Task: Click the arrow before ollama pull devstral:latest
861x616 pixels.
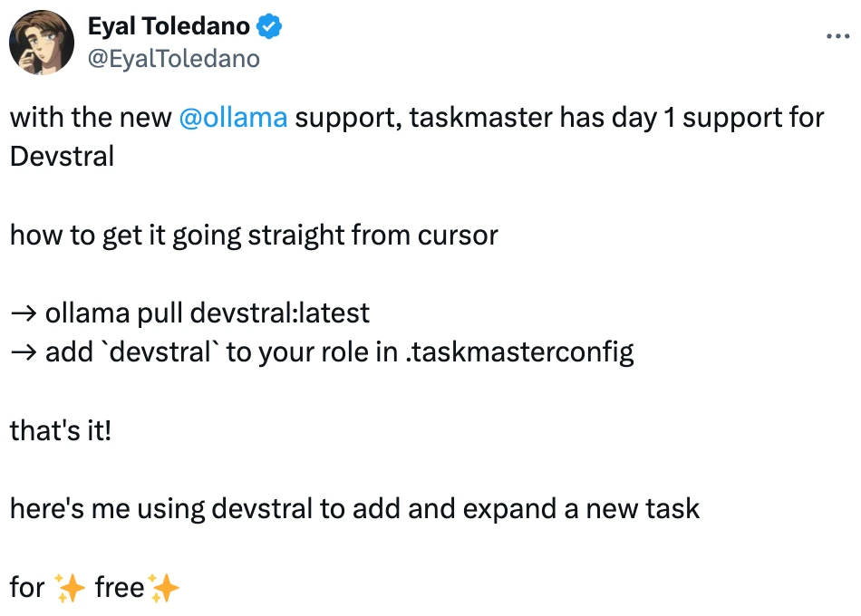Action: 24,313
